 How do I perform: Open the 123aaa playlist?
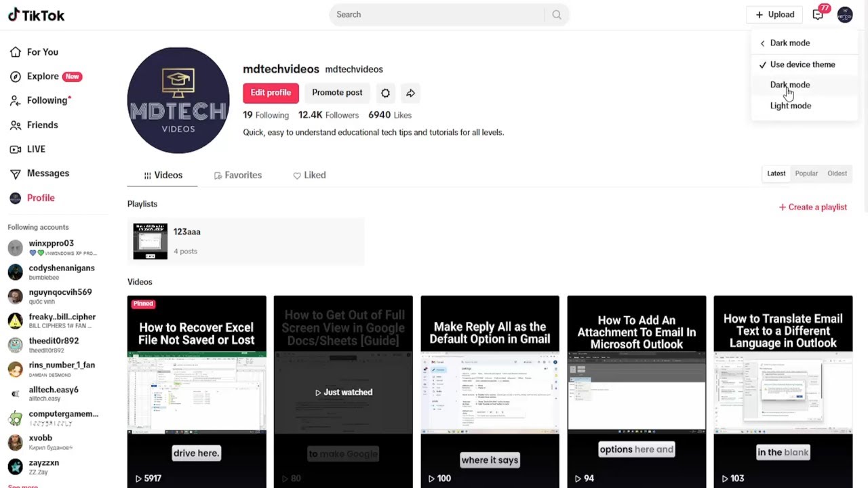pos(245,241)
